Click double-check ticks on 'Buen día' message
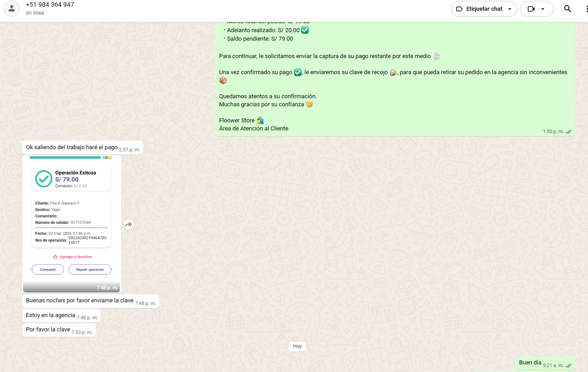Screen dimensions: 588x372 coord(568,365)
